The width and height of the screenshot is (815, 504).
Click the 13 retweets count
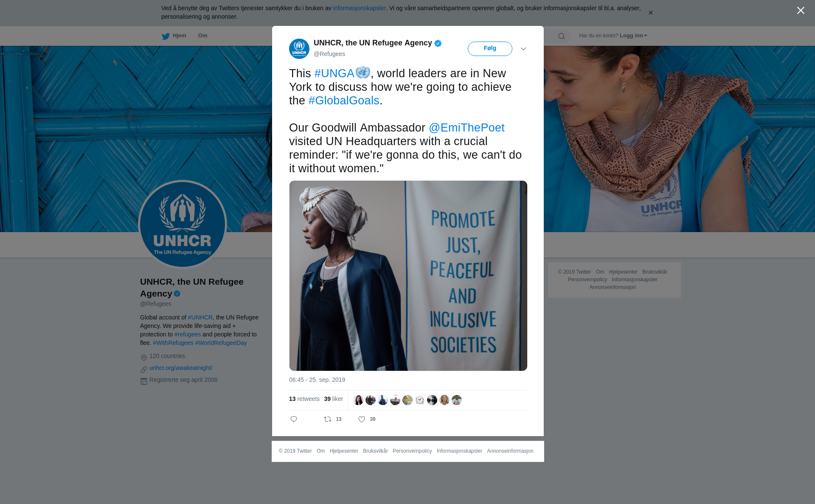point(304,399)
